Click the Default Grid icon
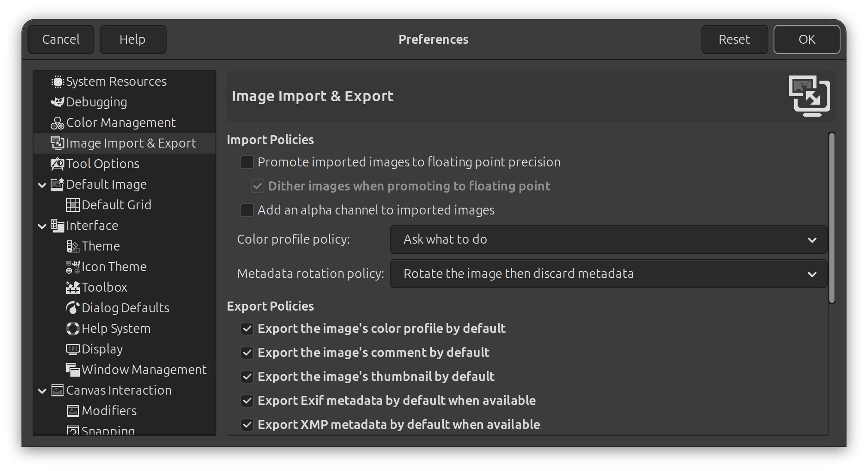Image resolution: width=868 pixels, height=471 pixels. click(73, 205)
